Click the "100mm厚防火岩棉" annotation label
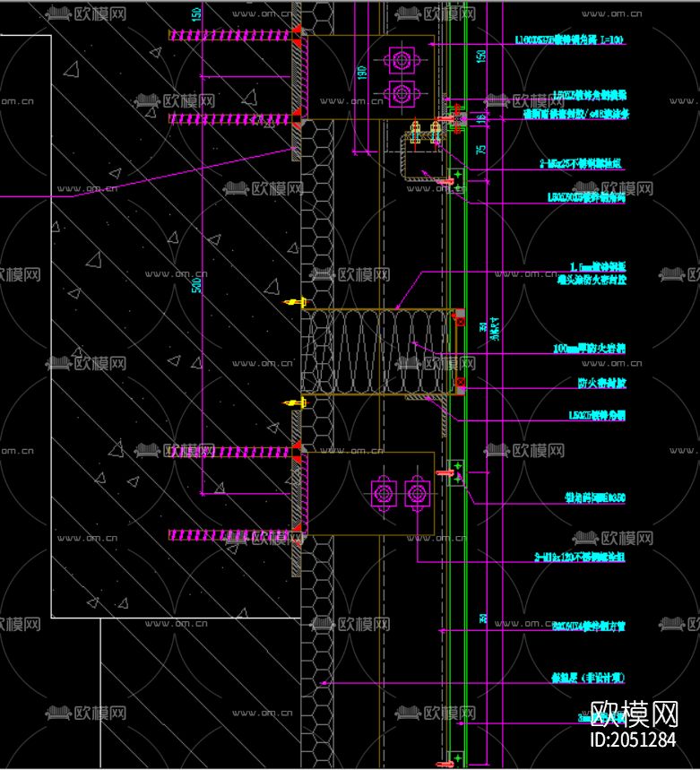 (x=590, y=349)
